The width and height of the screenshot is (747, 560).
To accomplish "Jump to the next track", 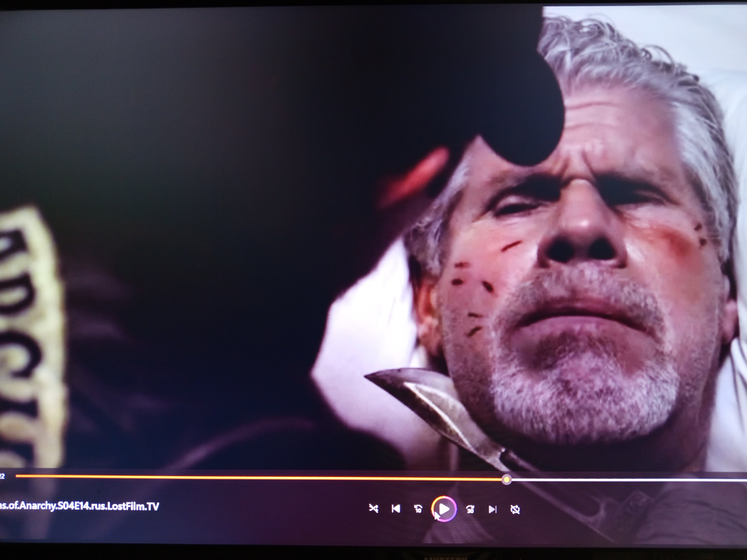I will click(493, 509).
